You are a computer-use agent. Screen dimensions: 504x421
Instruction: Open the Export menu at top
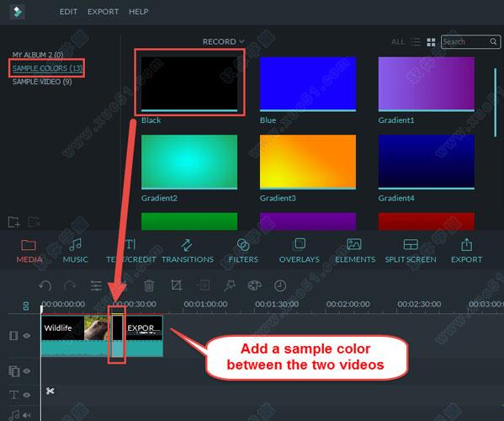(x=103, y=12)
